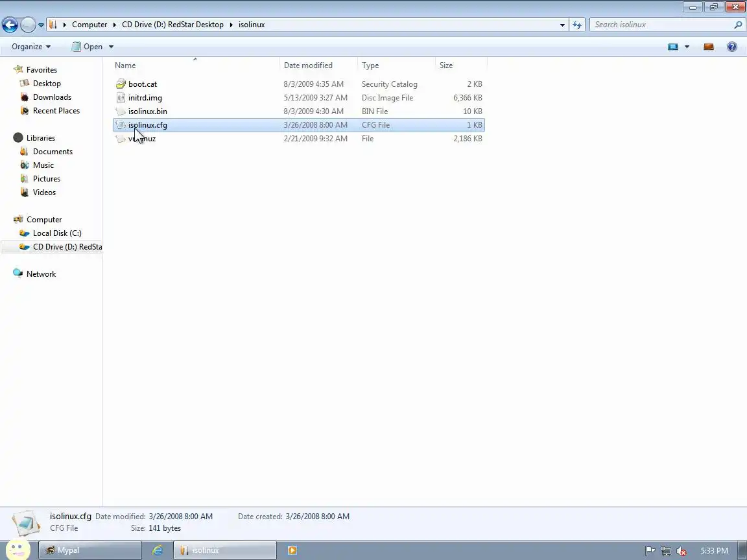
Task: Open the recent pages dropdown arrow
Action: [x=41, y=25]
